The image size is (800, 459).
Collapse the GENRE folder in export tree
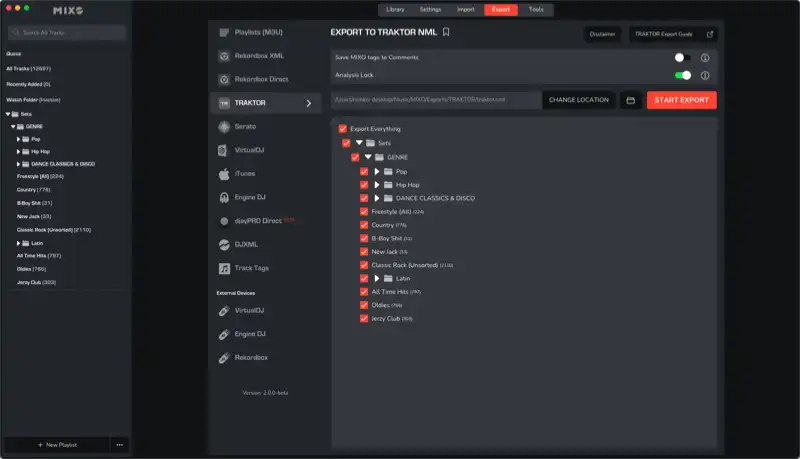[x=368, y=158]
